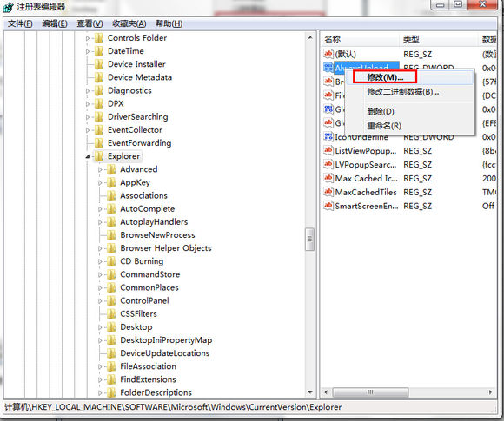Choose 修改(M)... from the context menu
This screenshot has height=421, width=504.
(x=385, y=77)
